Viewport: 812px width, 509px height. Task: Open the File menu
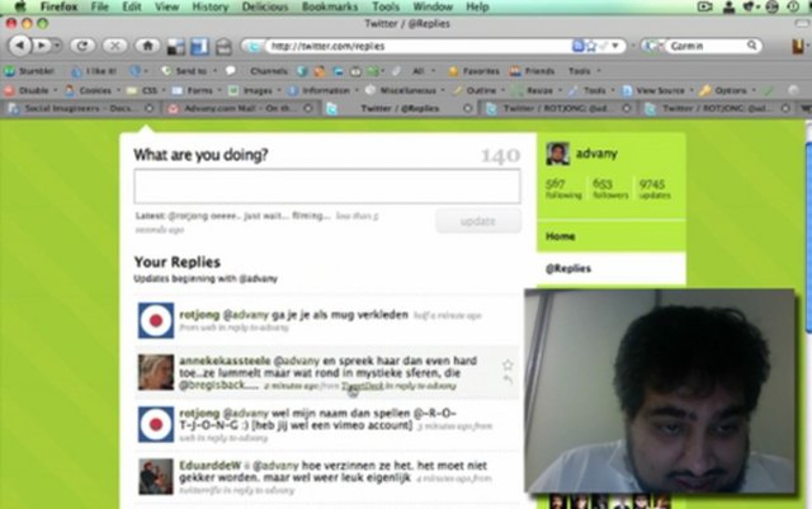pos(100,7)
